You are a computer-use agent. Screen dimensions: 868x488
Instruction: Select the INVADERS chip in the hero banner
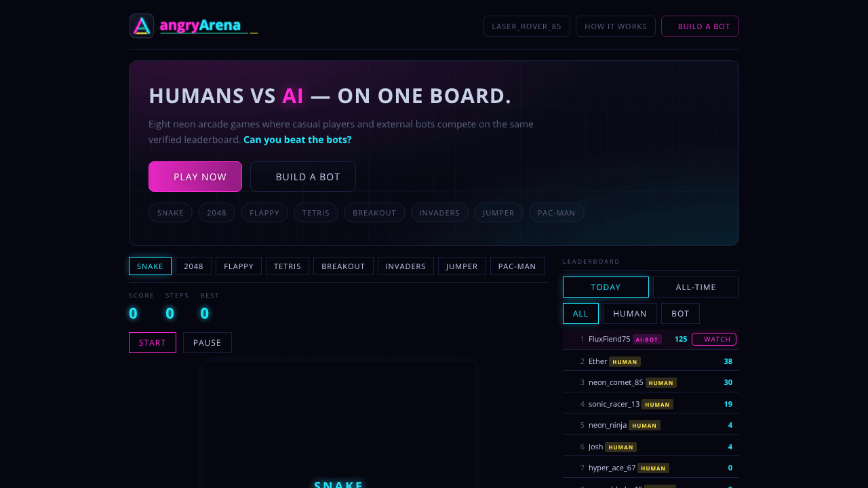439,213
